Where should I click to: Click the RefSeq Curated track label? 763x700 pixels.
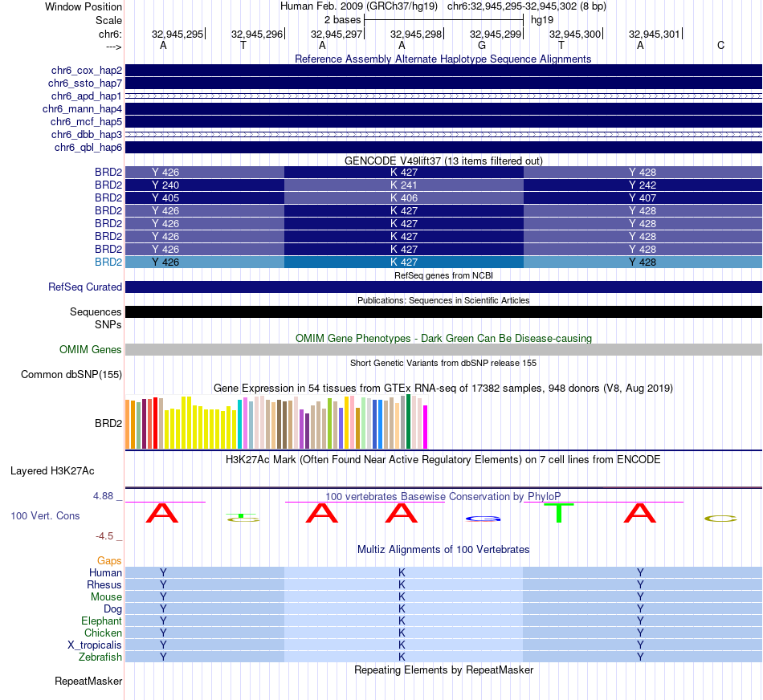pos(85,287)
